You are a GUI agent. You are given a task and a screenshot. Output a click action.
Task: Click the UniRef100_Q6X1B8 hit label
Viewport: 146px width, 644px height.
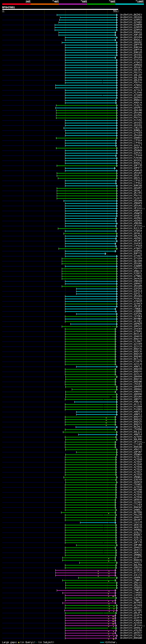coord(131,261)
